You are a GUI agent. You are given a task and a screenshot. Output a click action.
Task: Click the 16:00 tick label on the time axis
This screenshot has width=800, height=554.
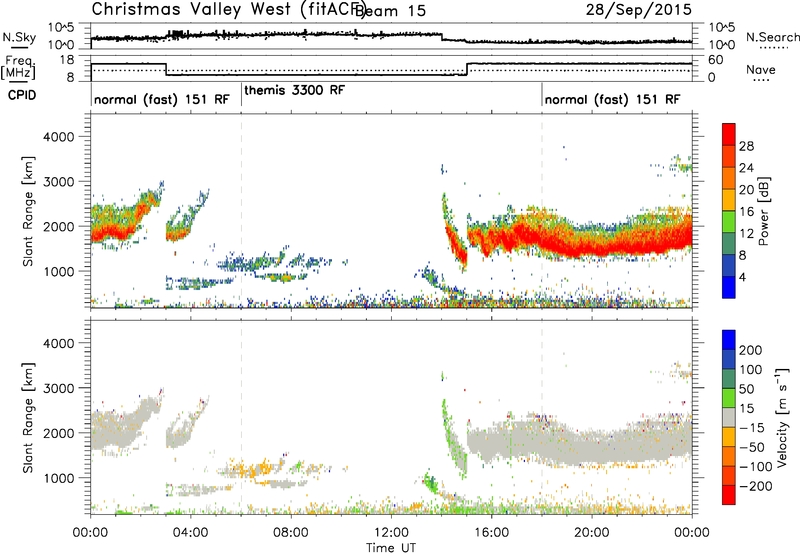491,533
